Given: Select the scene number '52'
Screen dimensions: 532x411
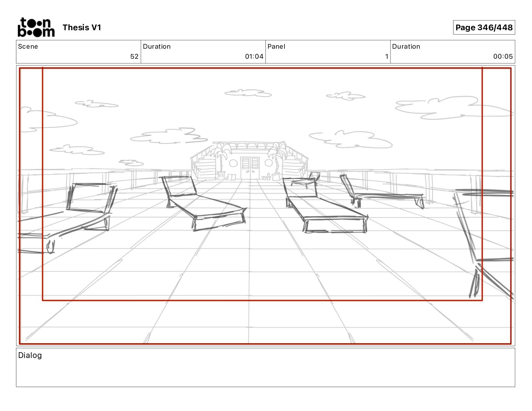Looking at the screenshot, I should 134,56.
